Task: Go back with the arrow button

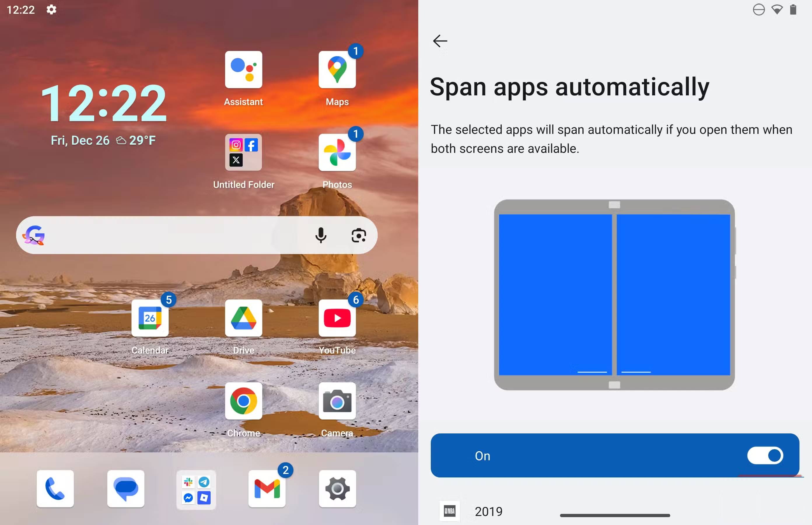Action: click(x=440, y=41)
